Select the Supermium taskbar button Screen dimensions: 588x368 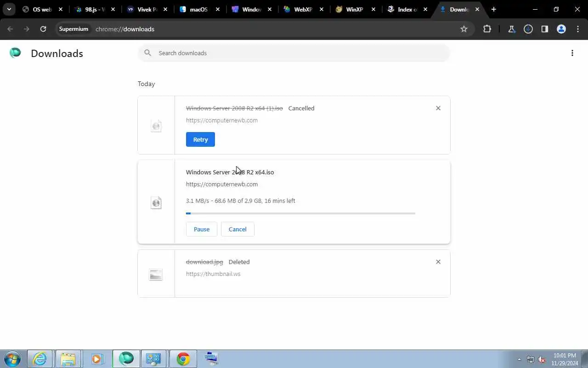click(x=126, y=359)
